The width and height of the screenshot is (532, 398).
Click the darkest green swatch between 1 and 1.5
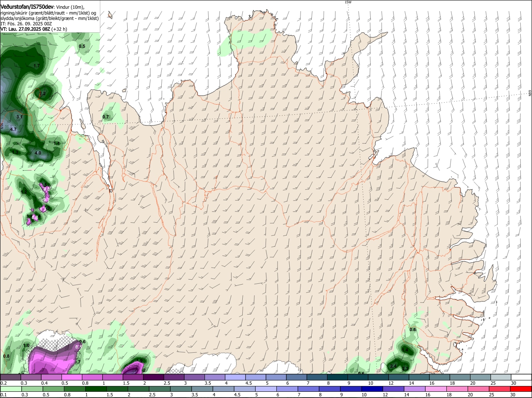pyautogui.click(x=96, y=389)
